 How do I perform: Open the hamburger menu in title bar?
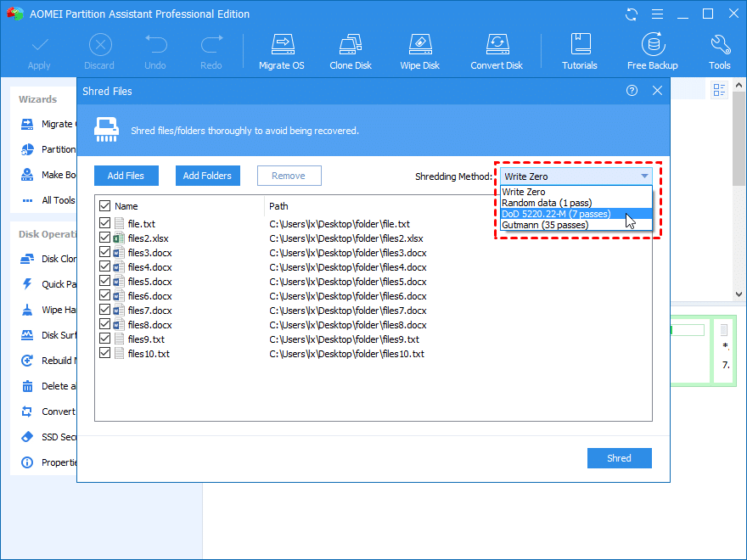[x=657, y=14]
